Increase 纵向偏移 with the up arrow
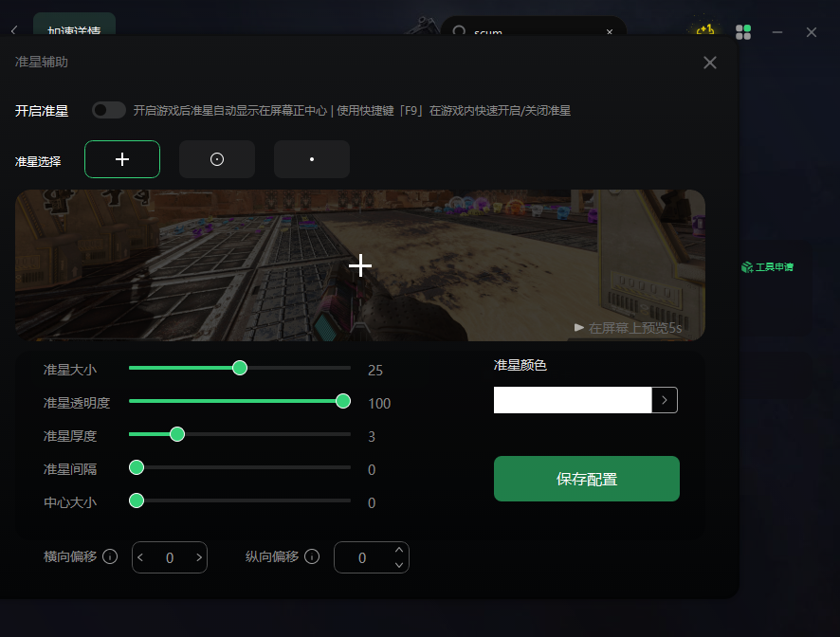This screenshot has height=637, width=840. point(399,550)
